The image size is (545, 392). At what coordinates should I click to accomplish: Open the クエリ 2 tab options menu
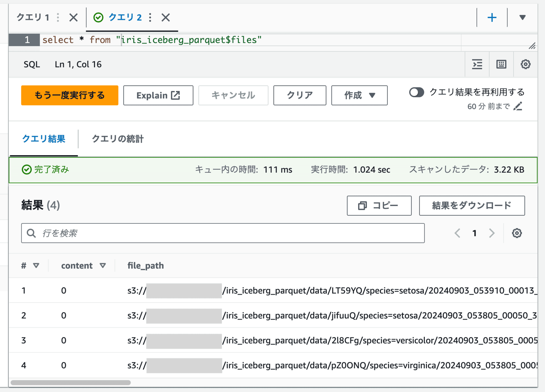pyautogui.click(x=150, y=18)
